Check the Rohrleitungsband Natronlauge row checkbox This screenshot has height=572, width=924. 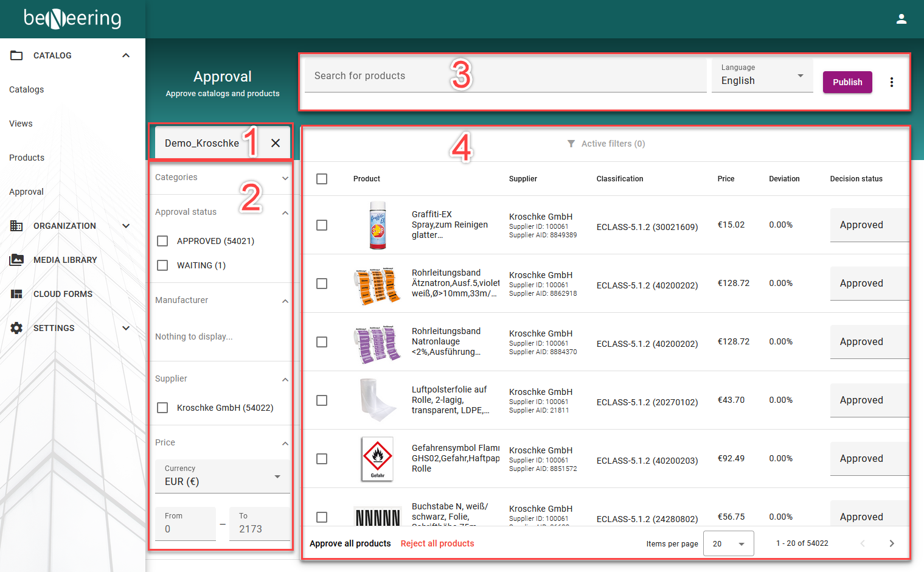[x=322, y=342]
